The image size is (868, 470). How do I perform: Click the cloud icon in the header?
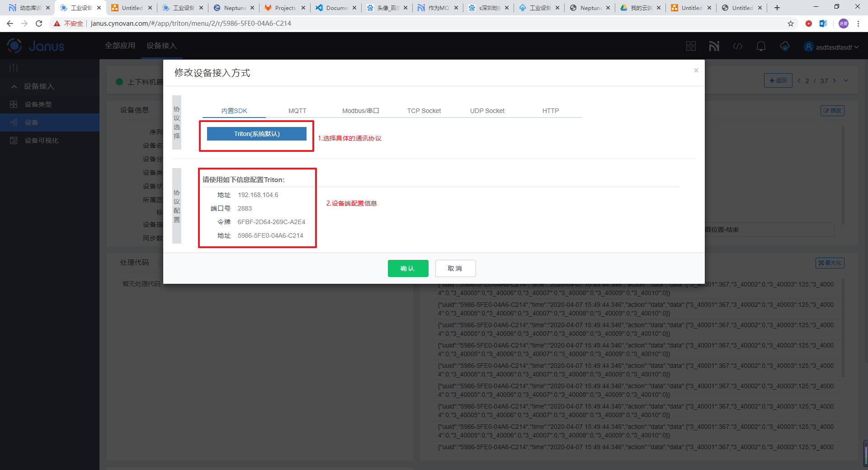[x=785, y=46]
